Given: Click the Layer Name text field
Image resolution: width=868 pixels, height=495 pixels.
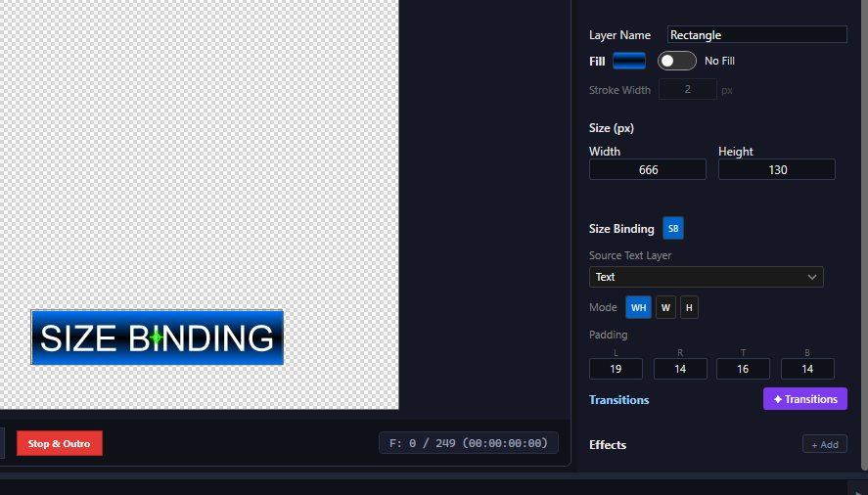Looking at the screenshot, I should [x=756, y=34].
